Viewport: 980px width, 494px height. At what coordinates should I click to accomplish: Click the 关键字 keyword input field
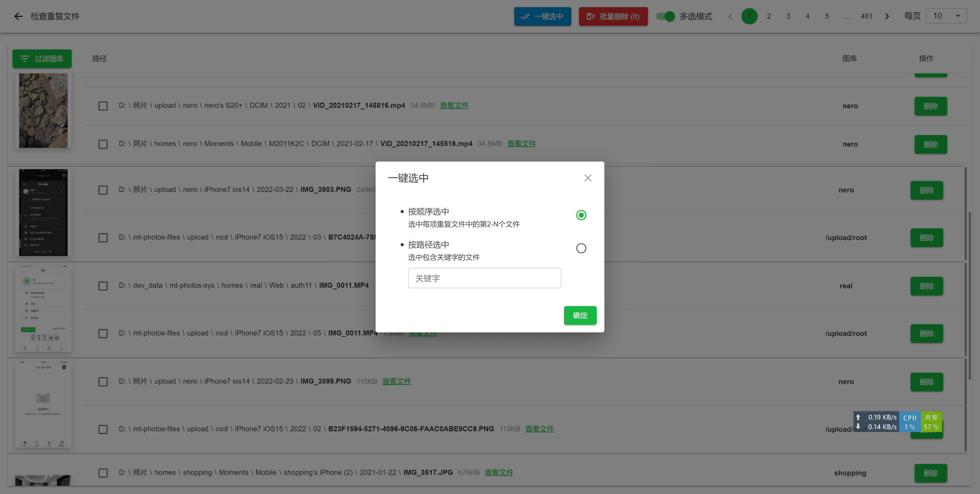click(484, 278)
